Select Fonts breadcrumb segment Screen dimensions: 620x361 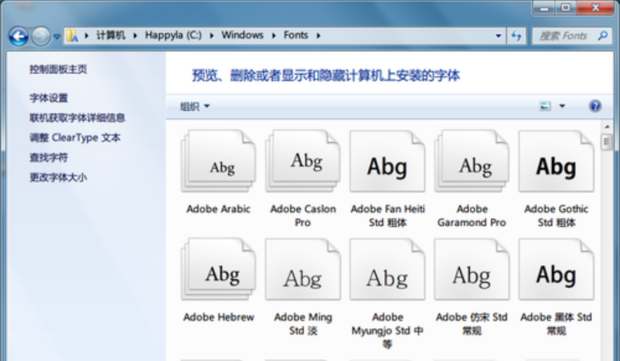click(x=296, y=35)
